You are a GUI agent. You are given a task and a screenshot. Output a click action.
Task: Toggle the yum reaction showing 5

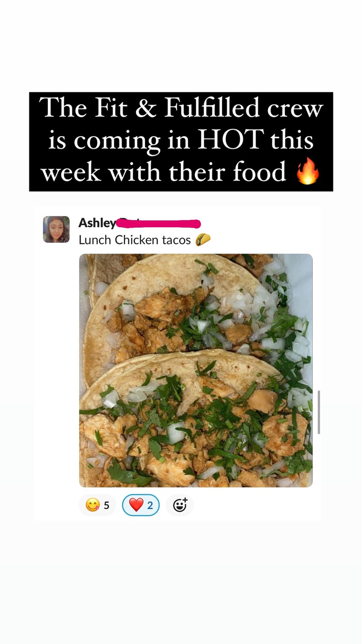click(x=97, y=505)
